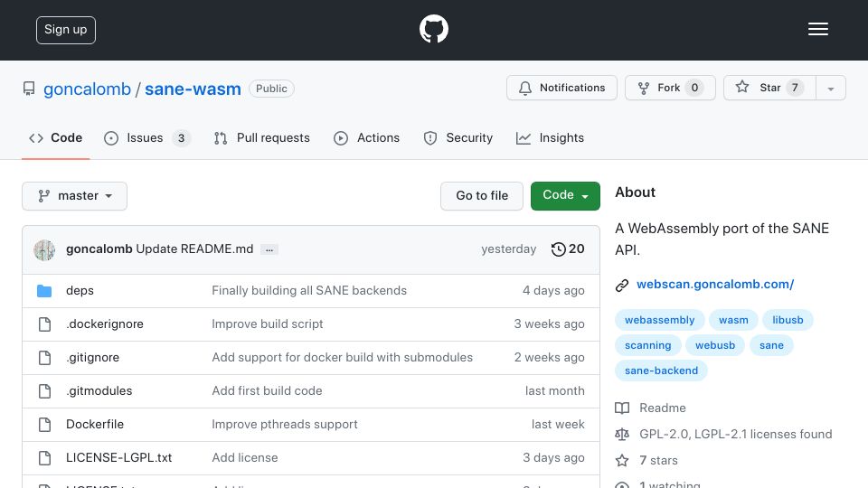Select the libusb topic tag

click(x=788, y=320)
